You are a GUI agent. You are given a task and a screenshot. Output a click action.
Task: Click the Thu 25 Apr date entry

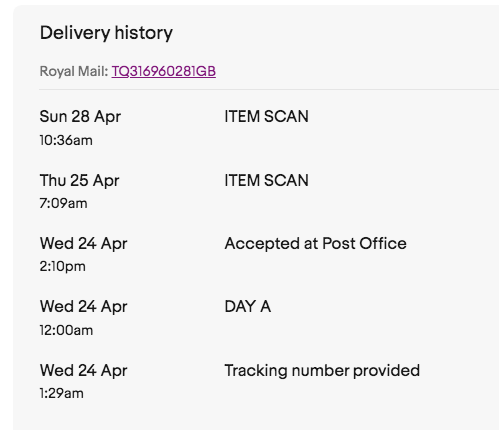pos(79,180)
